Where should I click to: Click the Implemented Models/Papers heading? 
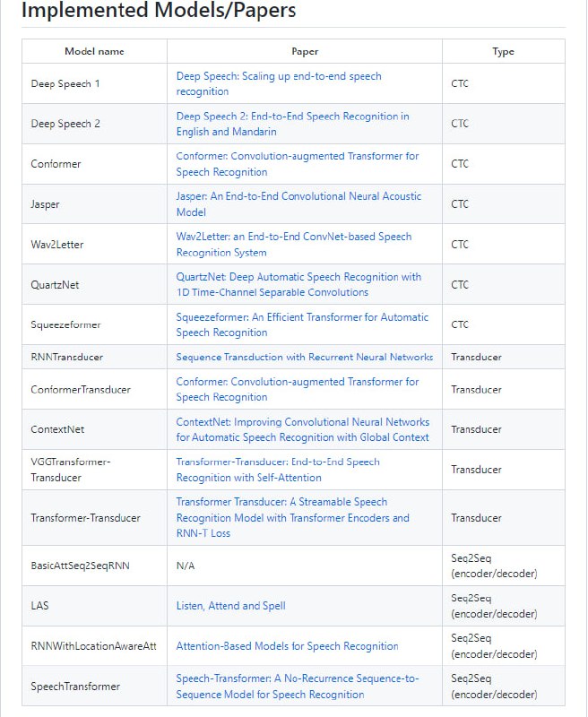pyautogui.click(x=158, y=12)
